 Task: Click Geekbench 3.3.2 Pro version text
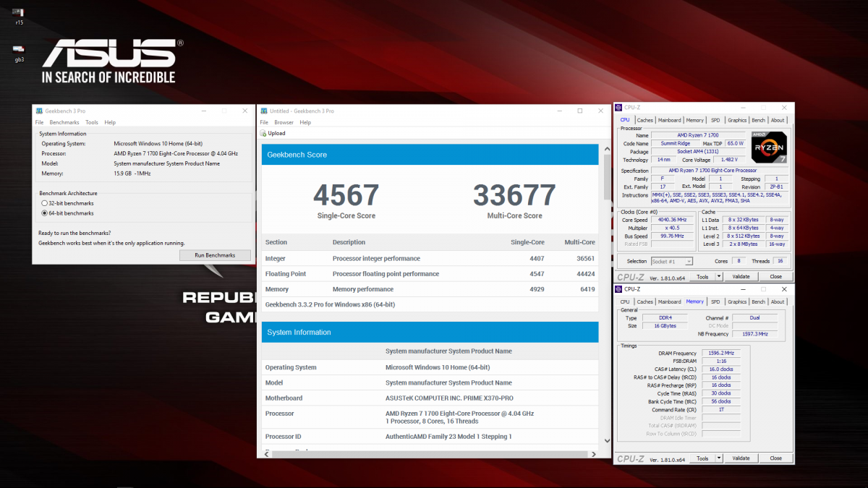pyautogui.click(x=330, y=304)
